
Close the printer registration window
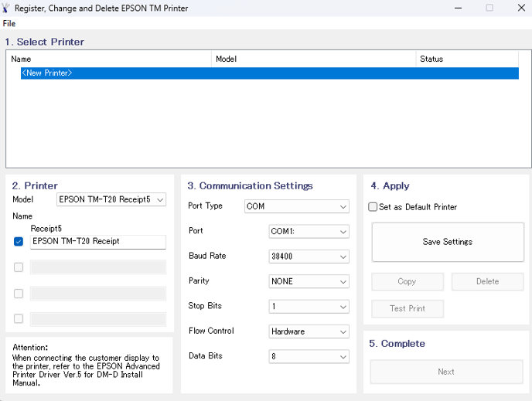pos(521,8)
